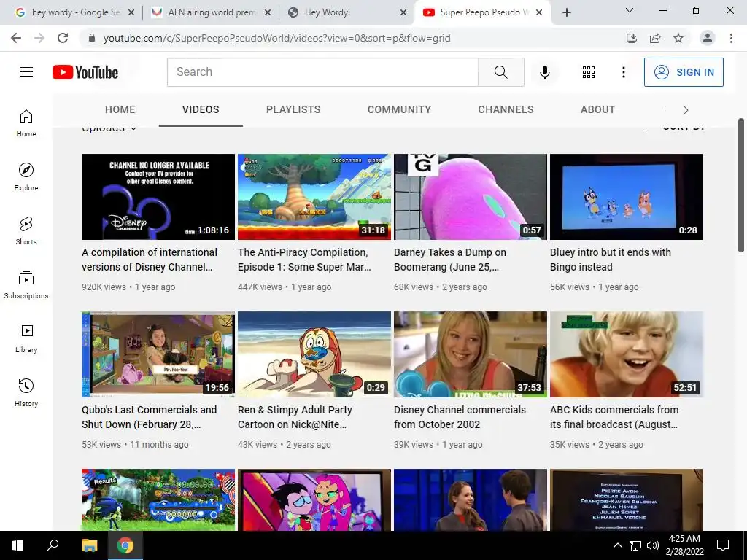This screenshot has height=560, width=747.
Task: Open Subscriptions in the sidebar
Action: [26, 284]
